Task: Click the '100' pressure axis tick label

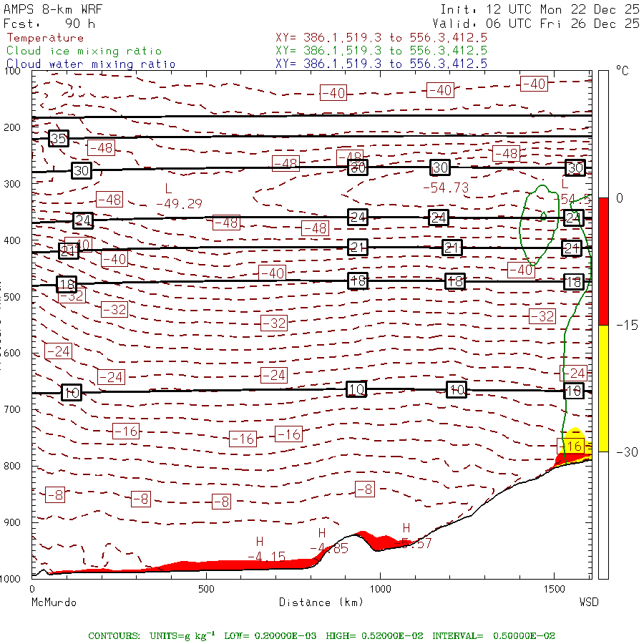Action: pos(12,71)
